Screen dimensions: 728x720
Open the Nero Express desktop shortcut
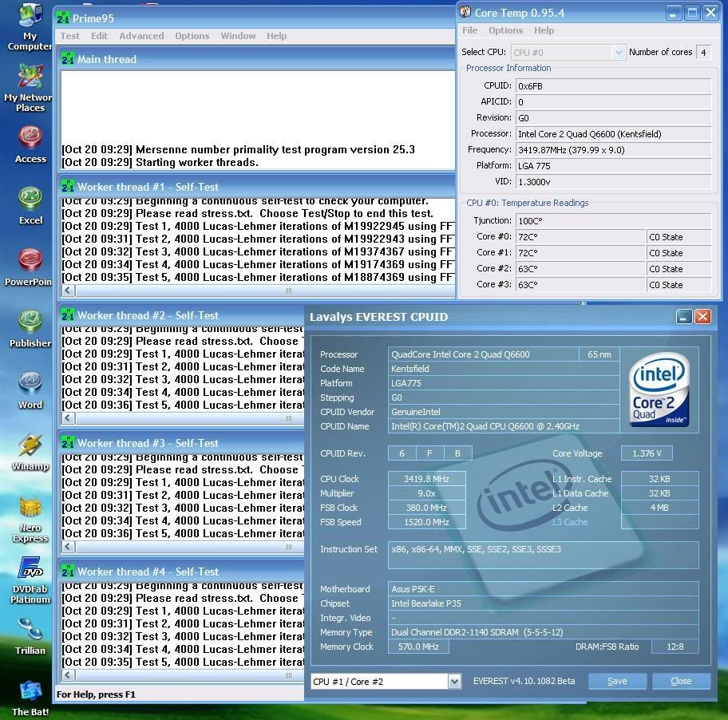coord(30,520)
